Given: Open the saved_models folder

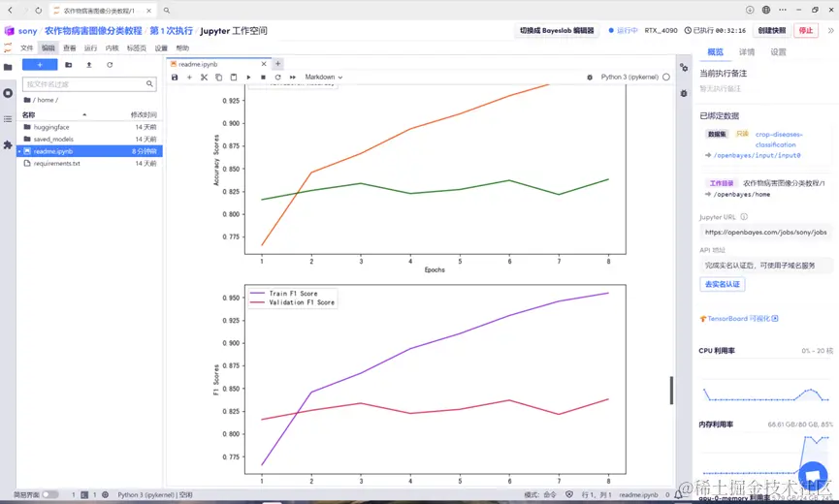Looking at the screenshot, I should 89,139.
